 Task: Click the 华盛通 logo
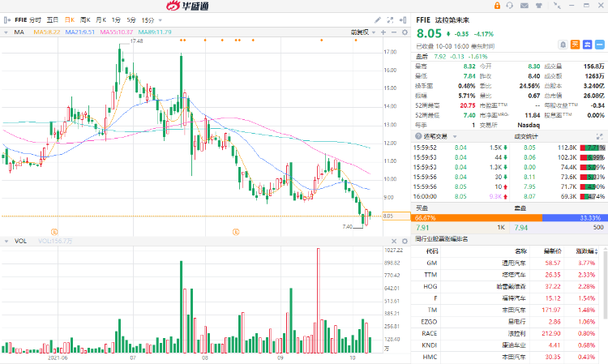(188, 6)
